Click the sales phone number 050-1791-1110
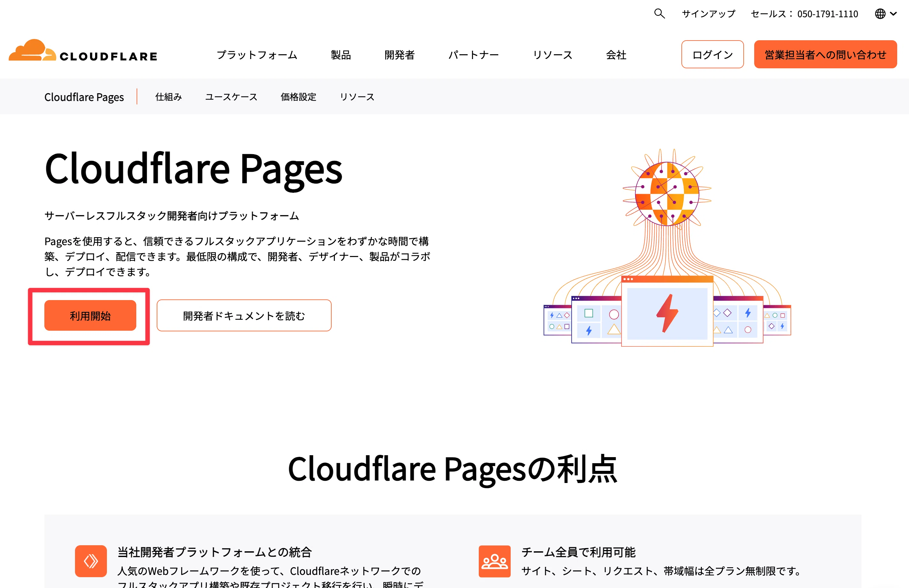909x588 pixels. pos(827,14)
